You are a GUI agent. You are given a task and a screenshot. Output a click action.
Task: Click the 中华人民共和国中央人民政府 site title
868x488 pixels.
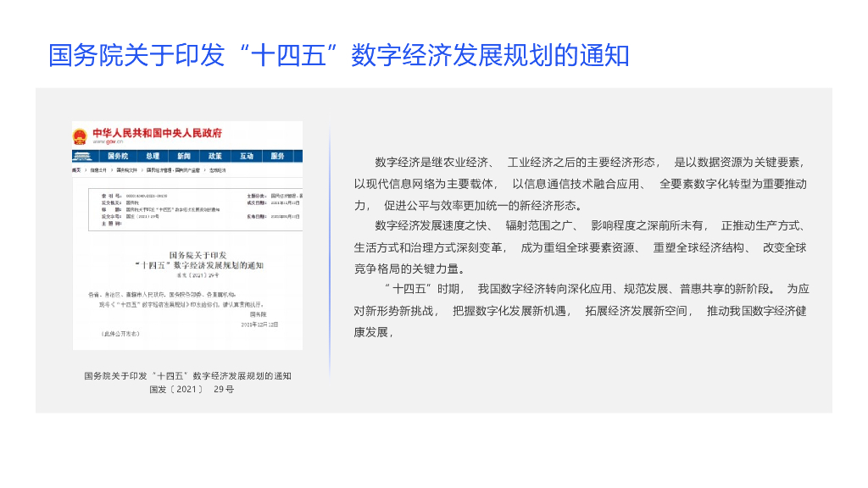[x=157, y=133]
